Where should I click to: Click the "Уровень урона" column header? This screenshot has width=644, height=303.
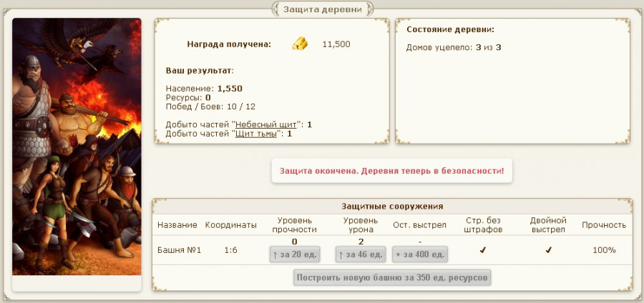[x=361, y=225]
